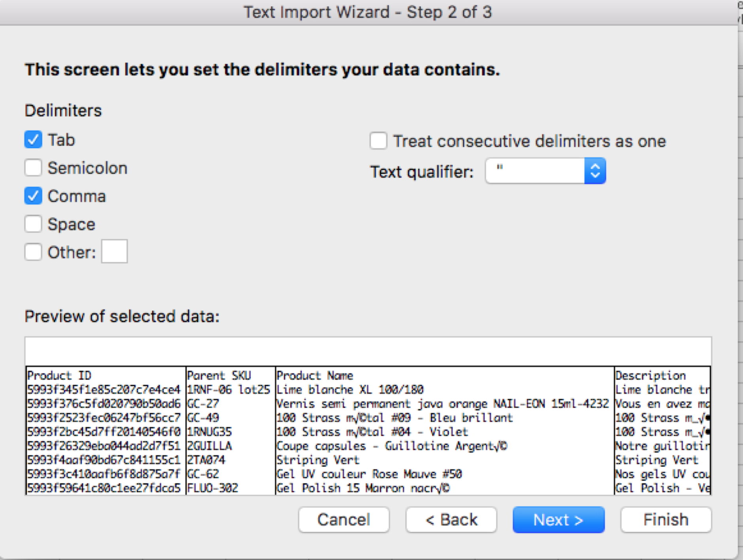The width and height of the screenshot is (743, 560).
Task: Enable the Semicolon delimiter checkbox
Action: click(33, 168)
